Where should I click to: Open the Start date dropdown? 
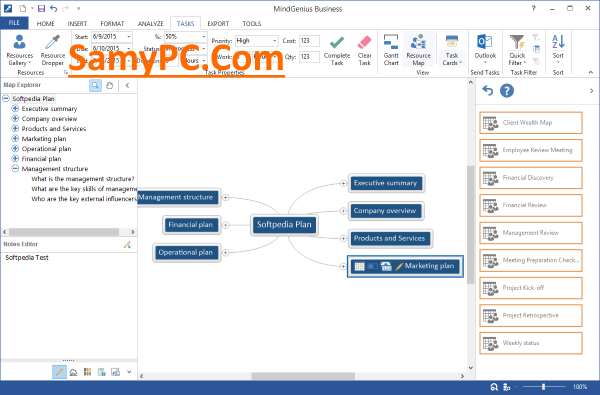pos(129,37)
